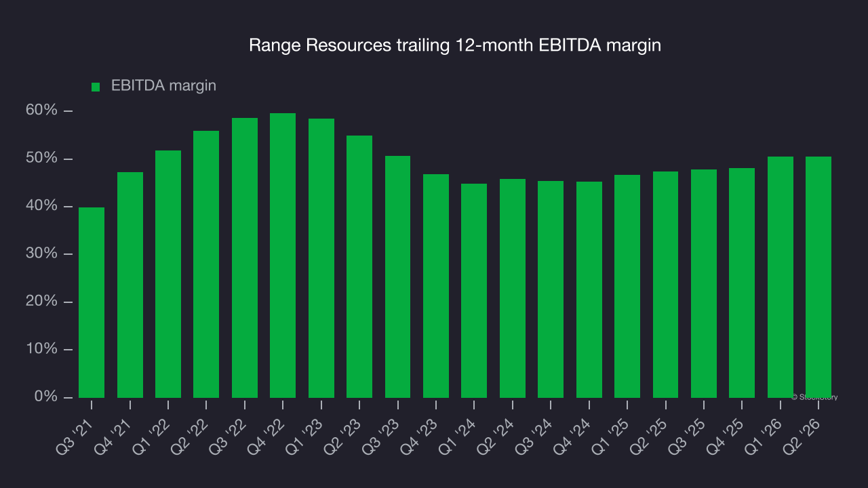Image resolution: width=868 pixels, height=488 pixels.
Task: Select the green bar for Q2 '26
Action: (818, 277)
